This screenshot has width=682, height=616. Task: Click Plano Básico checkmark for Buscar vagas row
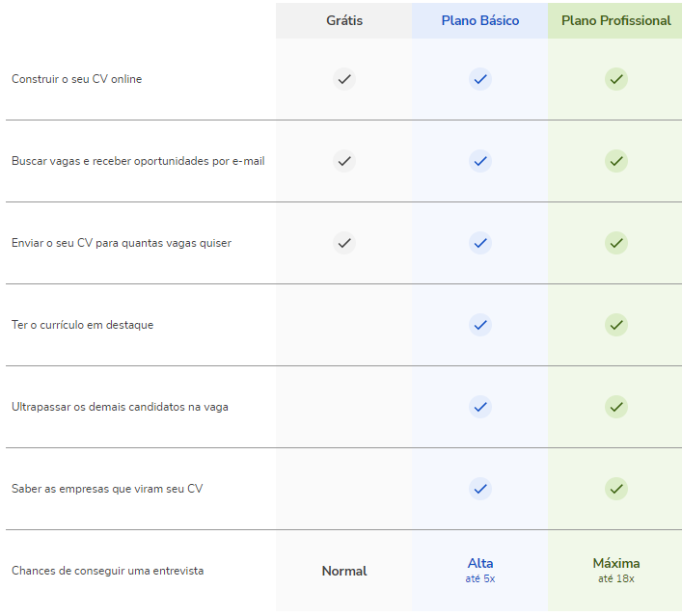point(480,161)
